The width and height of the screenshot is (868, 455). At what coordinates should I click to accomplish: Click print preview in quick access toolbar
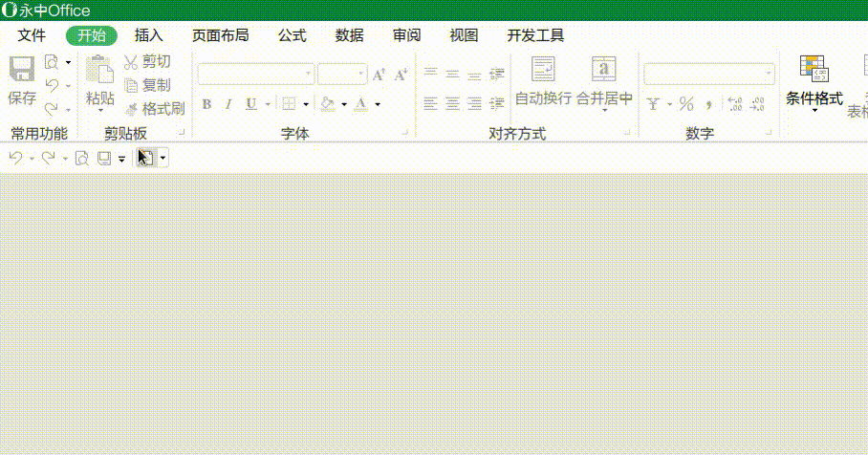[x=82, y=159]
